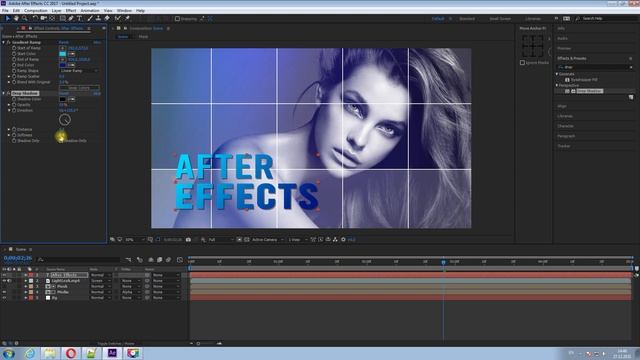
Task: Expand the Ramp Scatter property
Action: click(x=9, y=76)
